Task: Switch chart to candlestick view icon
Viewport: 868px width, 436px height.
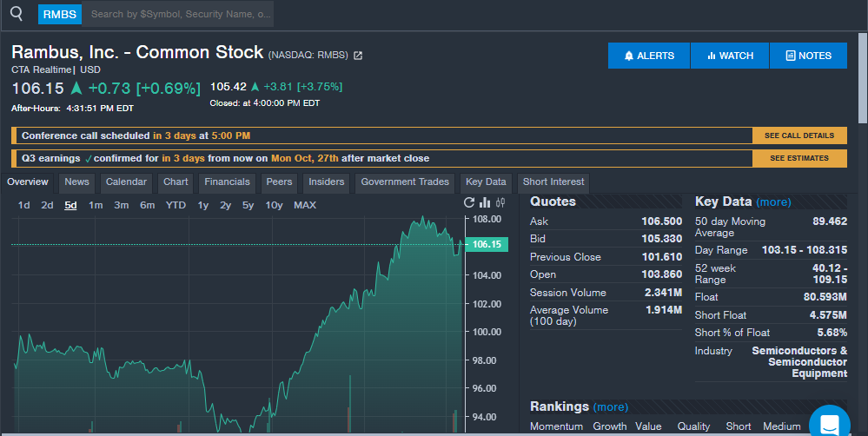Action: (x=500, y=202)
